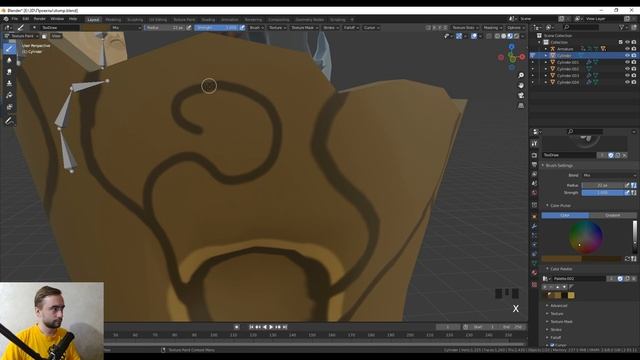Select the Draw brush tool
The height and width of the screenshot is (360, 640).
9,49
